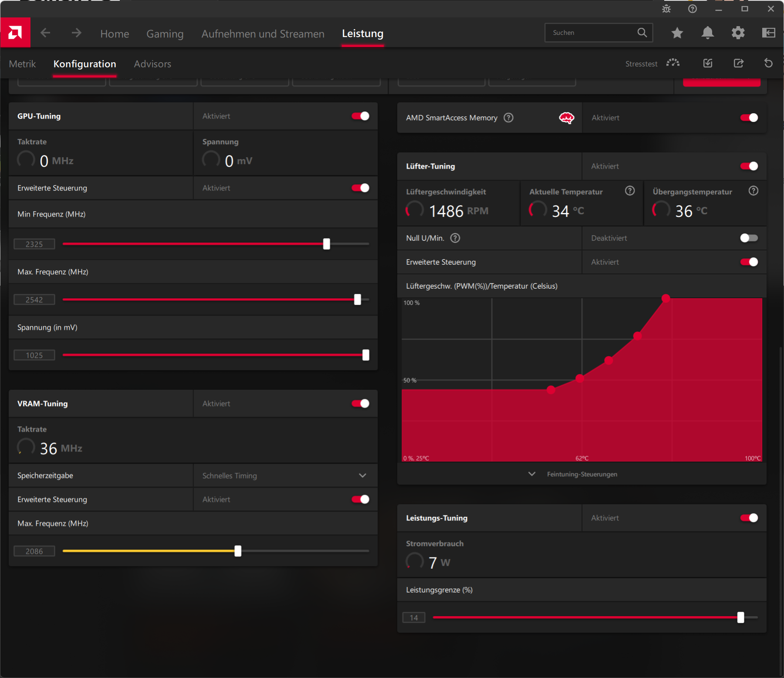Click the export profile icon
784x678 pixels.
(x=739, y=63)
